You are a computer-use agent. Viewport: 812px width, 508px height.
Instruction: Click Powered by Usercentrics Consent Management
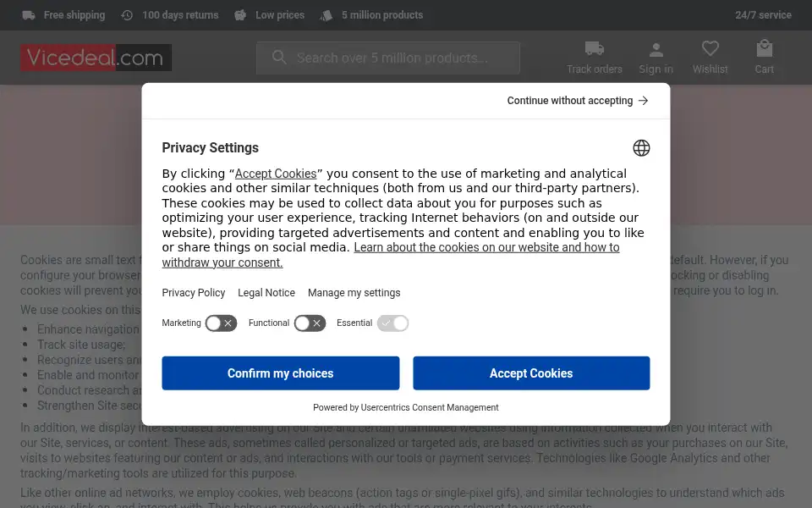pyautogui.click(x=405, y=407)
